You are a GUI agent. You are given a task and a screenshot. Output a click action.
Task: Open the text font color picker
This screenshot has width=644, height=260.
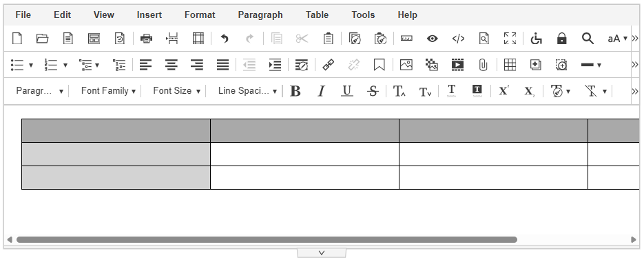click(x=451, y=91)
